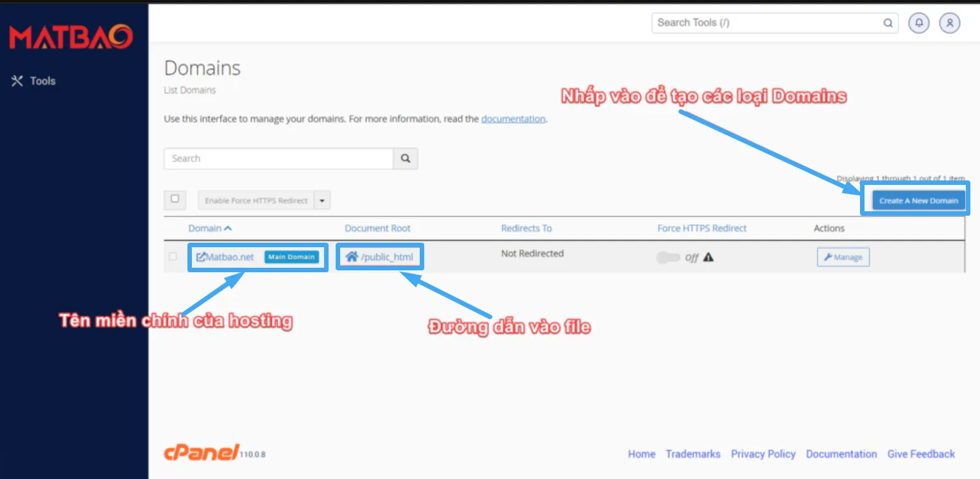Sort by Redirects To column header
Image resolution: width=980 pixels, height=479 pixels.
[x=526, y=228]
